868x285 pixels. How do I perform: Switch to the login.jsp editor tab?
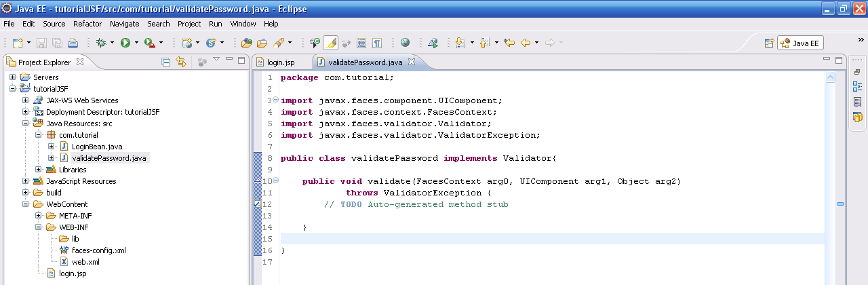point(282,62)
